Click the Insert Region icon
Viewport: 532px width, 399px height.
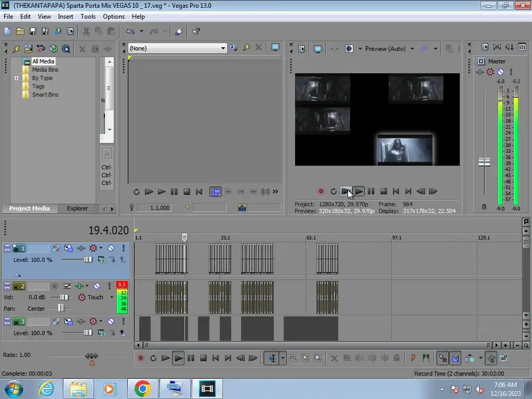click(425, 358)
